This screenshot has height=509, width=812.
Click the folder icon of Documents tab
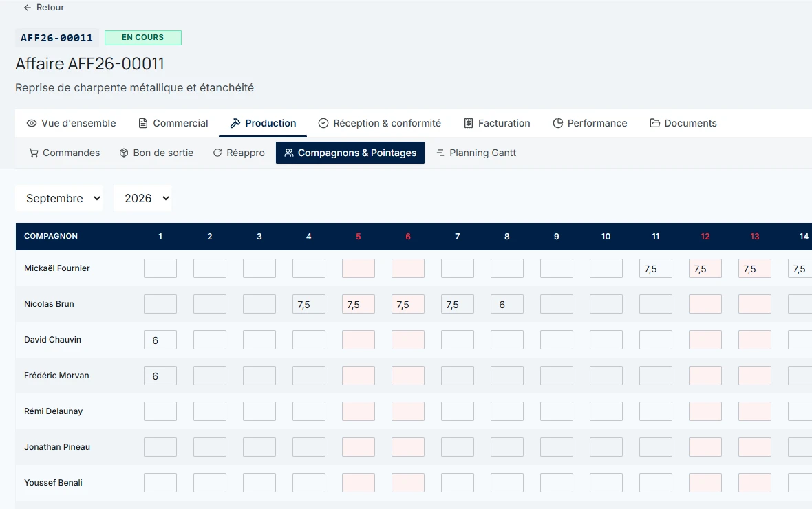click(654, 123)
